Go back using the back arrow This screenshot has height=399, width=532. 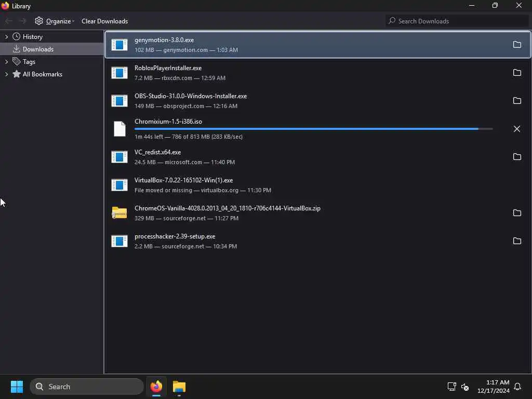(9, 21)
